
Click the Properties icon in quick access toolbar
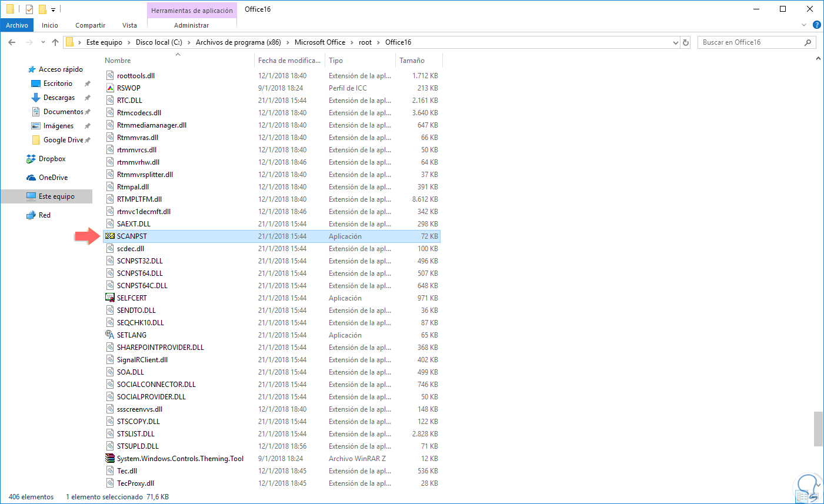pyautogui.click(x=29, y=9)
